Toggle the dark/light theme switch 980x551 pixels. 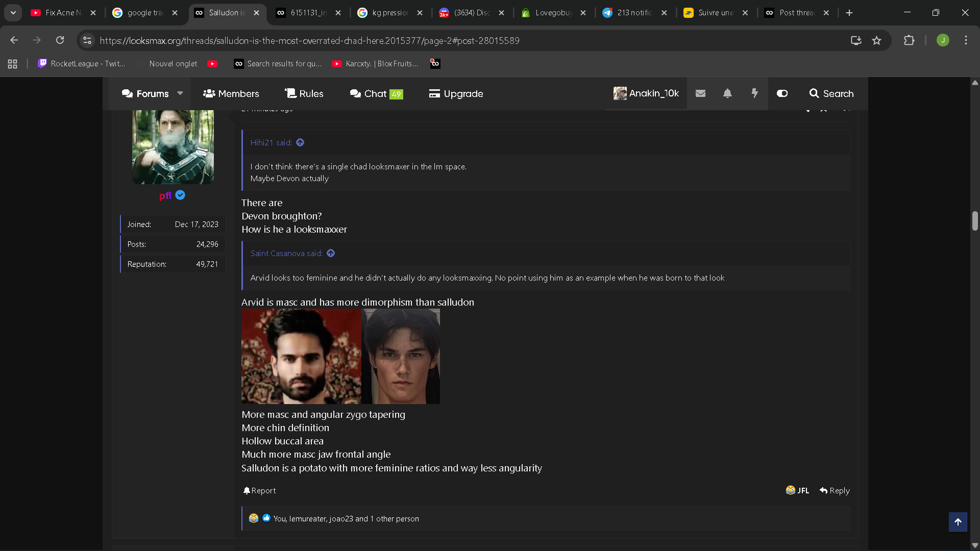(x=782, y=93)
